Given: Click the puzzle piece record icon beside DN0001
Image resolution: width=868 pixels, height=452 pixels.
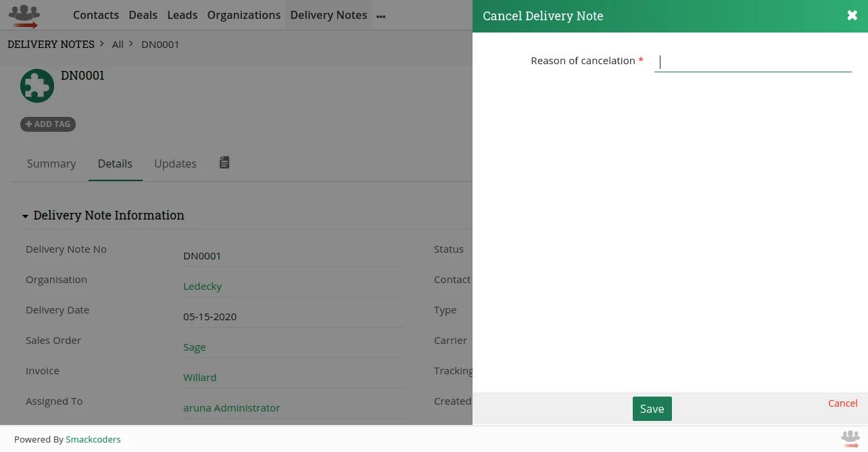Looking at the screenshot, I should [37, 85].
